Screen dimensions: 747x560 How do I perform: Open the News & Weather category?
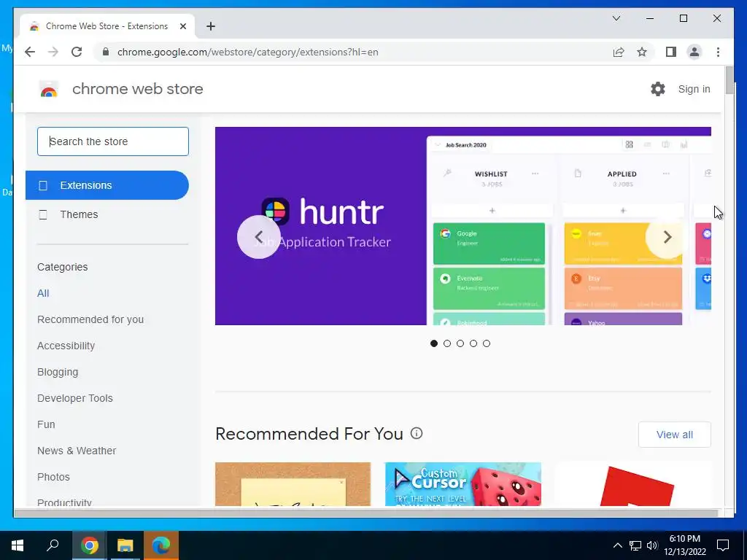[x=77, y=451]
